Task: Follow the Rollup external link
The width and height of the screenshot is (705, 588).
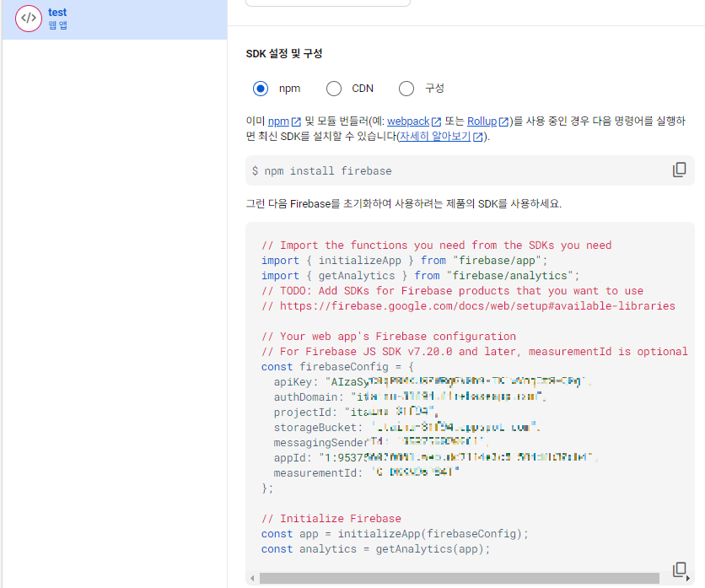Action: 487,121
